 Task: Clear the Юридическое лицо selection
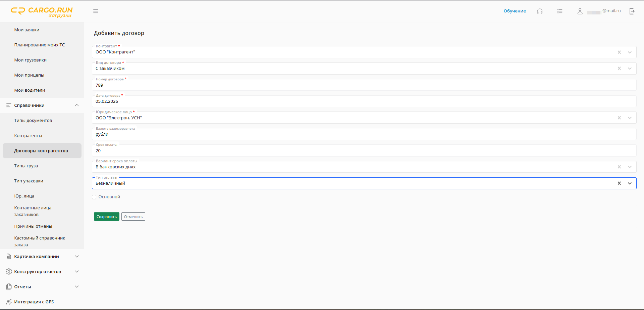click(619, 118)
